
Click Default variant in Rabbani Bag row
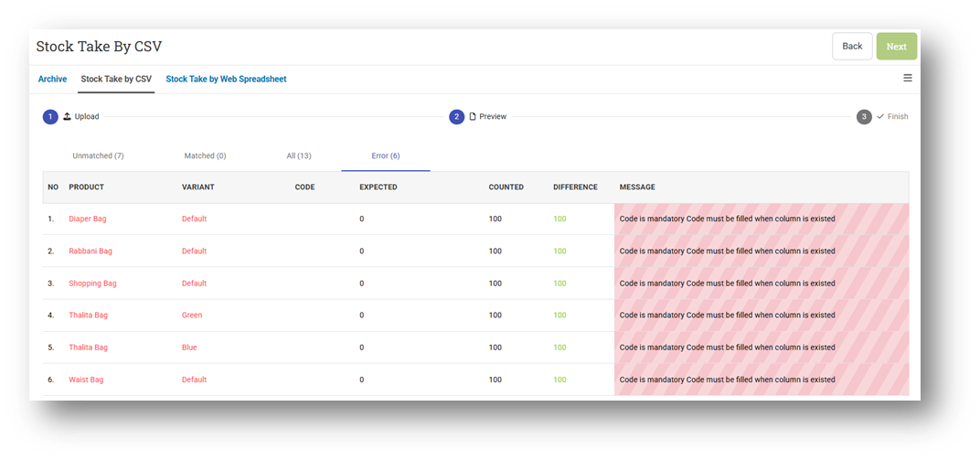195,251
